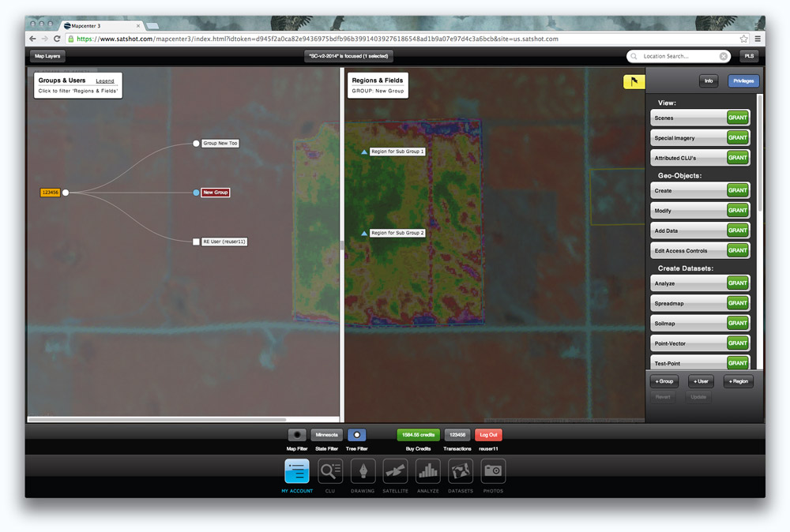Toggle GRANT for Spreadmap

738,303
